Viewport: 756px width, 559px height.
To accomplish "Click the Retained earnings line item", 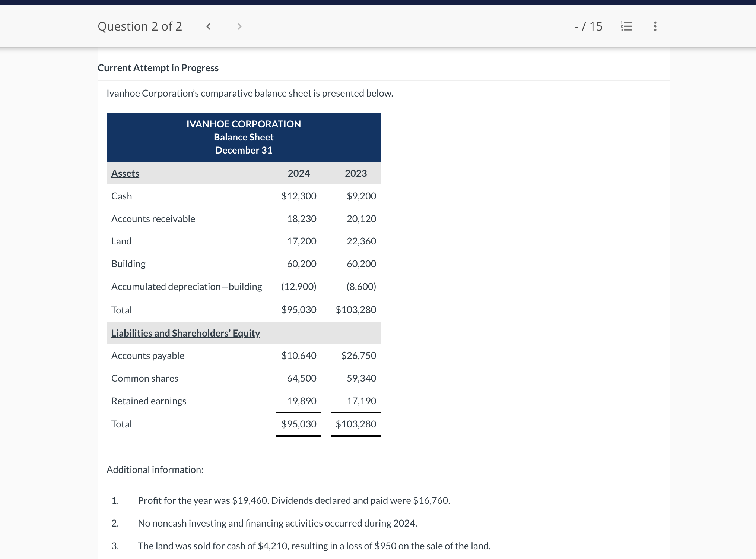I will pos(149,401).
